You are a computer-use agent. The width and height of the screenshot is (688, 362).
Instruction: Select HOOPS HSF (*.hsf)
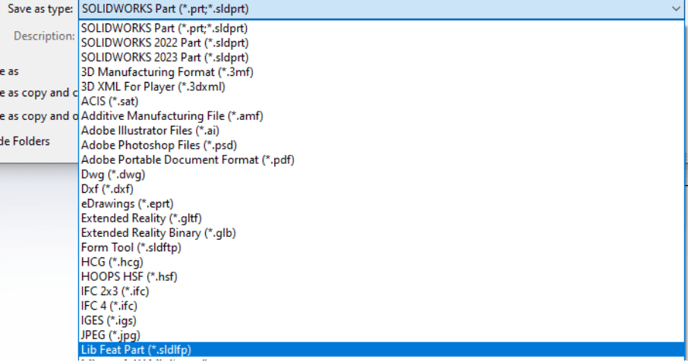pos(381,276)
